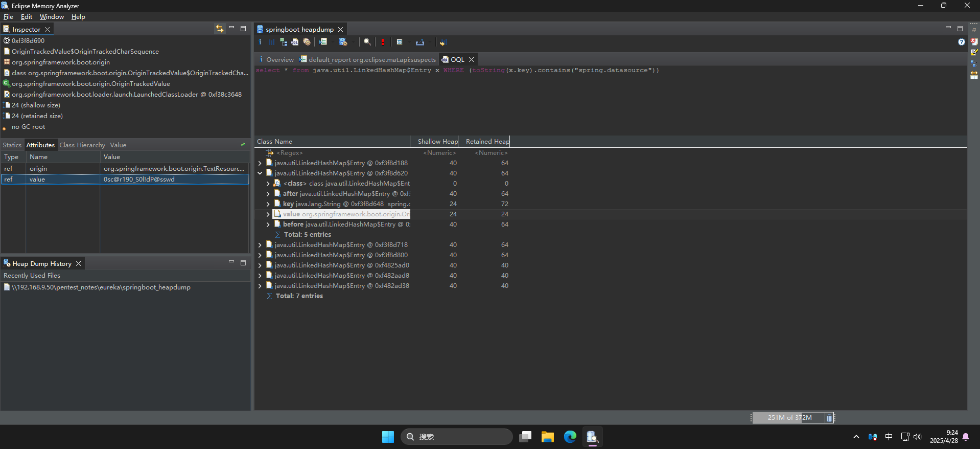Open help via the question mark icon

(x=962, y=42)
